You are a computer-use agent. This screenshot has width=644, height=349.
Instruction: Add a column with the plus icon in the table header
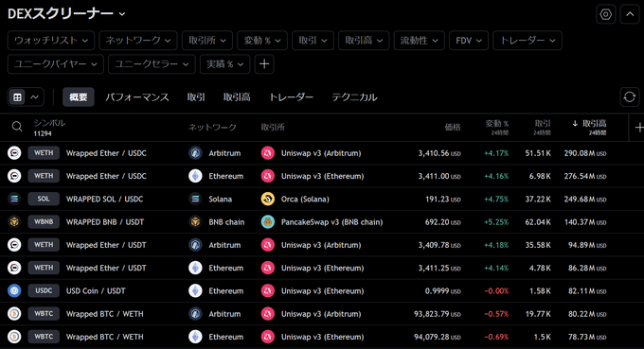point(639,128)
